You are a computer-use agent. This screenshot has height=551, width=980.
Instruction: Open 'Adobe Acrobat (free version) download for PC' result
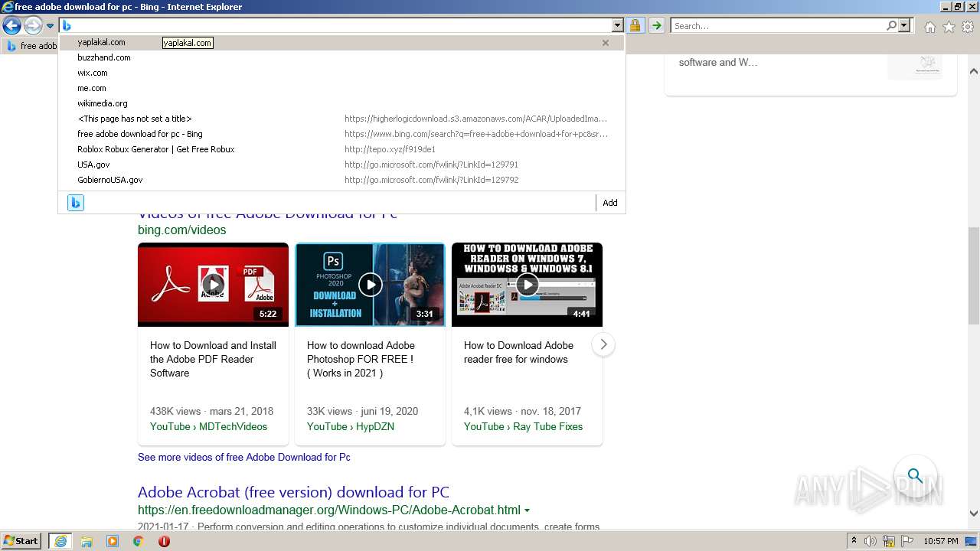293,492
